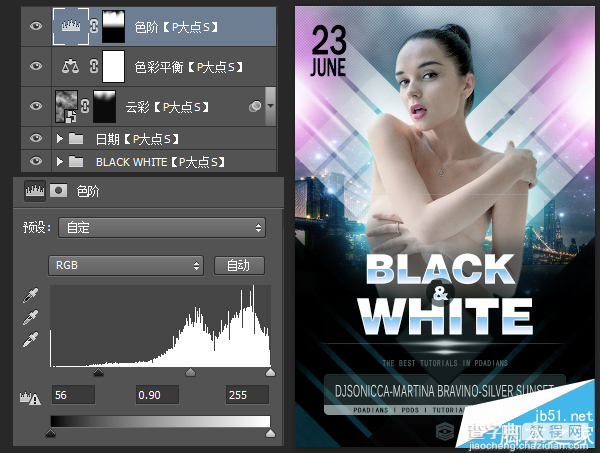Hide the 云彩 layer

point(36,106)
